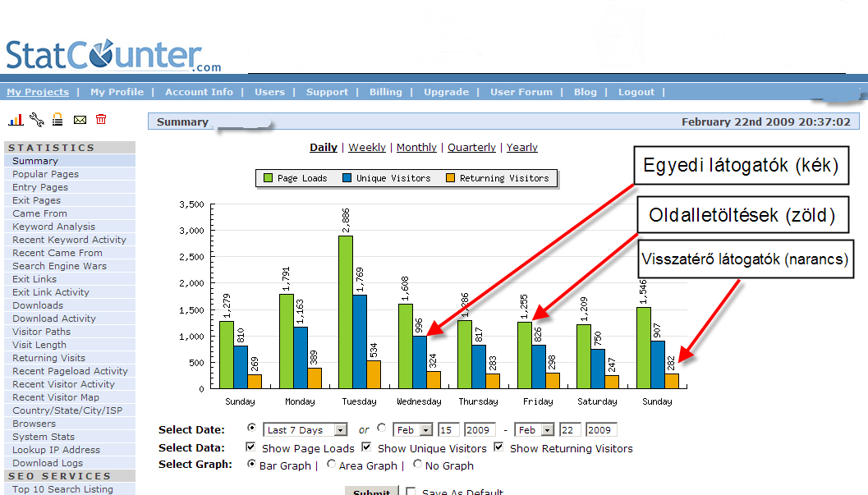
Task: Click the start year 2009 field
Action: pos(479,429)
